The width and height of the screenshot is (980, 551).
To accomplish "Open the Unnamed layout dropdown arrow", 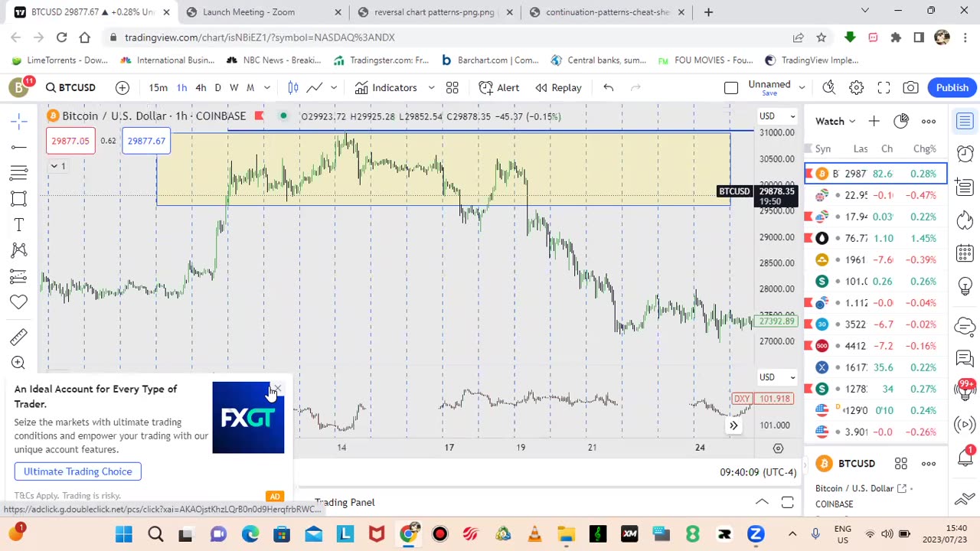I will point(802,88).
